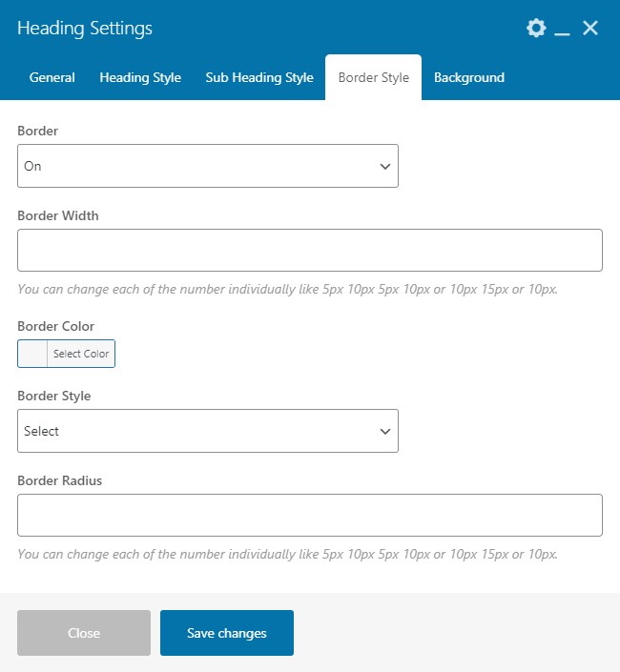Screen dimensions: 620x672
Task: Click the Border Color swatch preview
Action: tap(33, 354)
